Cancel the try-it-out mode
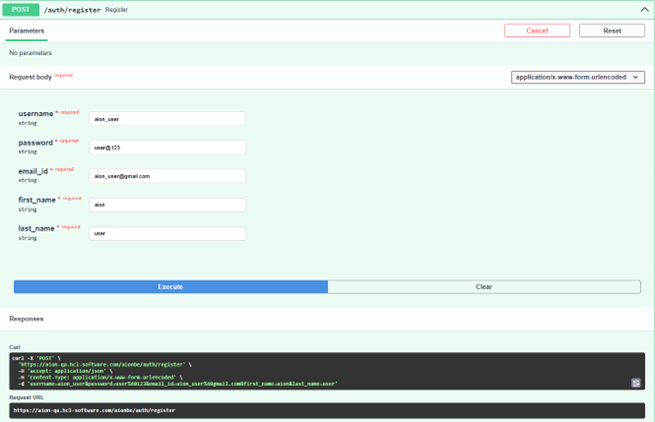Screen dimensions: 655x422 coord(537,31)
